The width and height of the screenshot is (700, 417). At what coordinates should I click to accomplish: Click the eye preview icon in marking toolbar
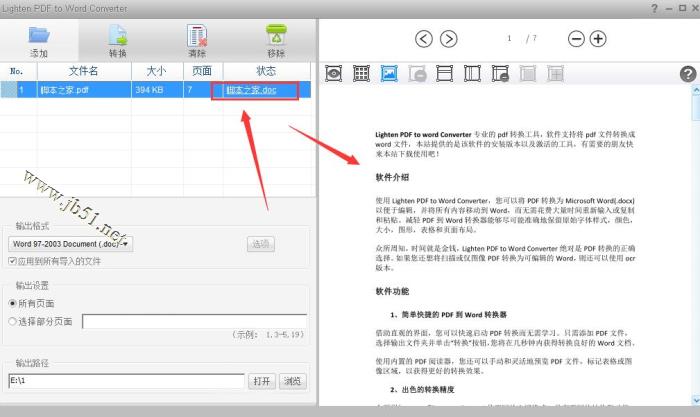click(333, 74)
